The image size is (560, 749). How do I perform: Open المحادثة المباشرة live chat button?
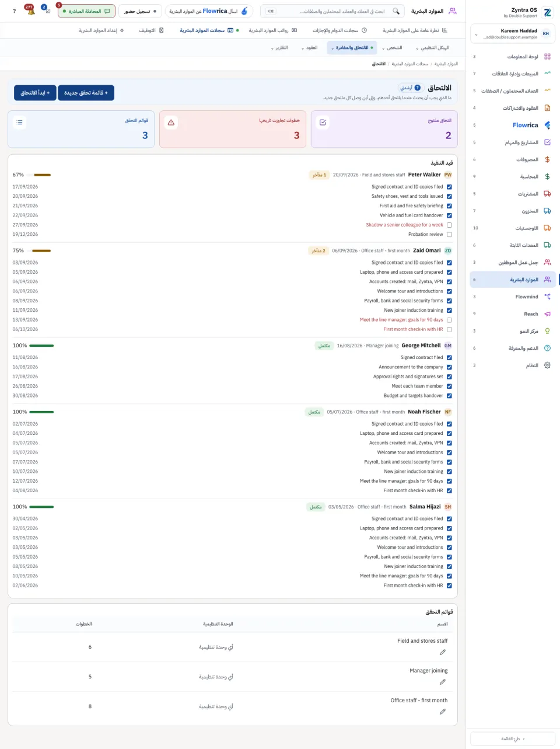point(87,11)
